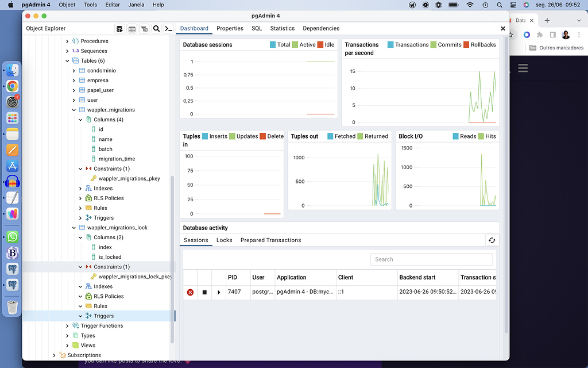Collapse the Tables (6) tree node

67,61
